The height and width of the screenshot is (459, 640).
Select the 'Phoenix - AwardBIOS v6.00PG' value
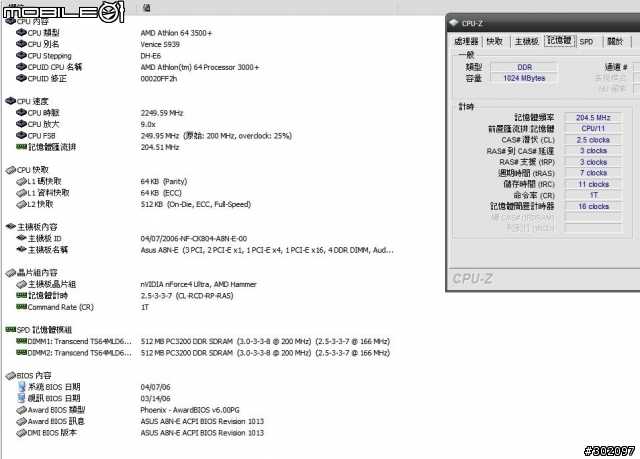(190, 410)
